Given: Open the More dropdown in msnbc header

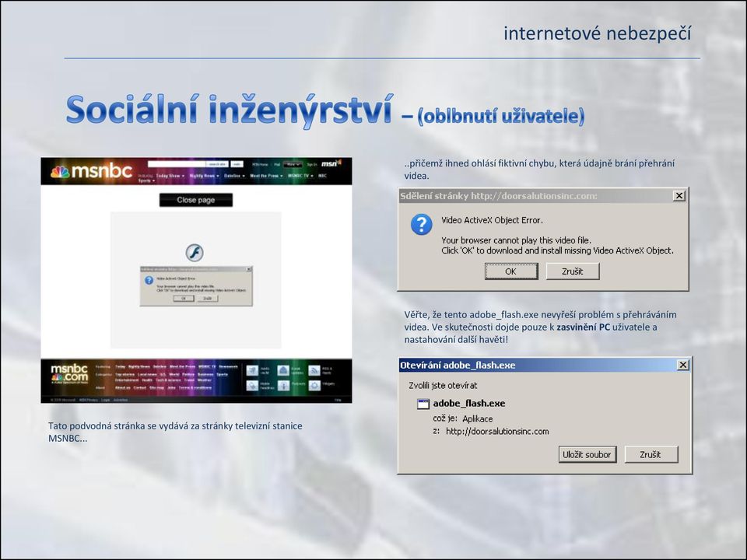Looking at the screenshot, I should pyautogui.click(x=293, y=164).
